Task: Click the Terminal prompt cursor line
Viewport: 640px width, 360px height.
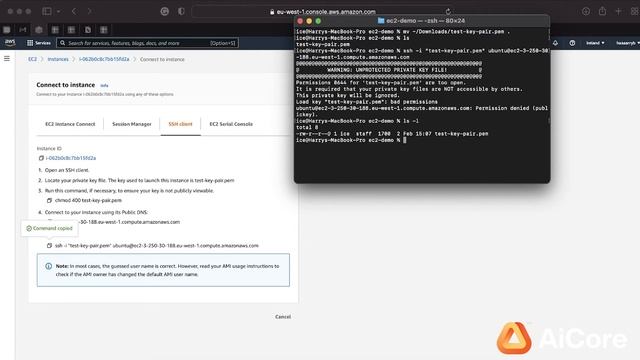Action: coord(351,140)
